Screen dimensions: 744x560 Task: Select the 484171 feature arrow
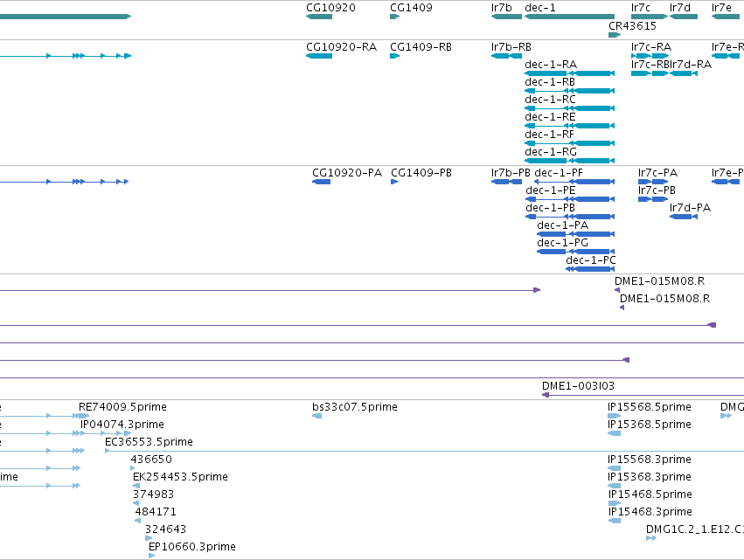(137, 521)
